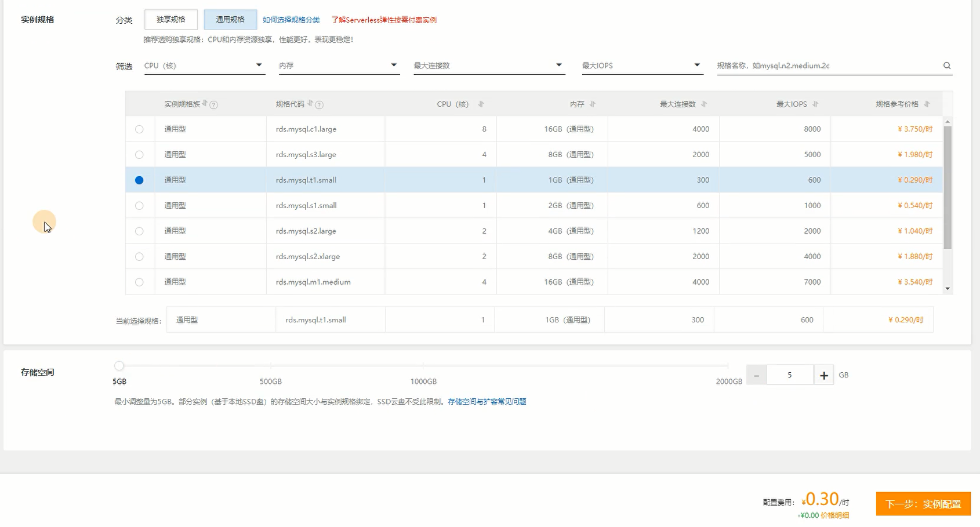Click the spec table vertical scrollbar thumb
The image size is (980, 527).
[x=948, y=187]
